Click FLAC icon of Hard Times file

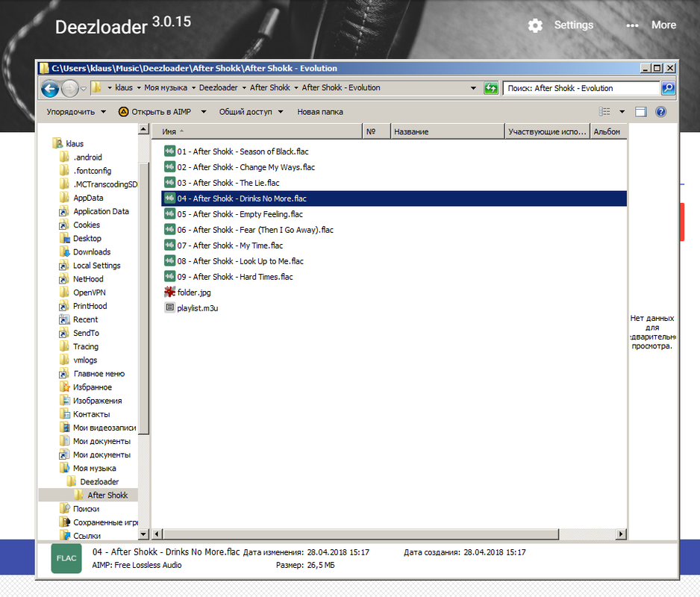coord(169,276)
